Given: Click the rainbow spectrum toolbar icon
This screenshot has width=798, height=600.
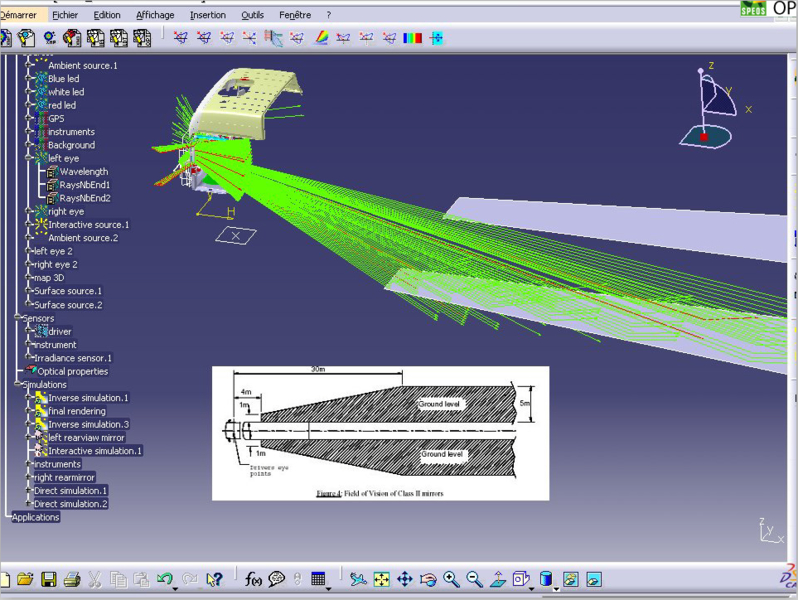Looking at the screenshot, I should pyautogui.click(x=321, y=38).
